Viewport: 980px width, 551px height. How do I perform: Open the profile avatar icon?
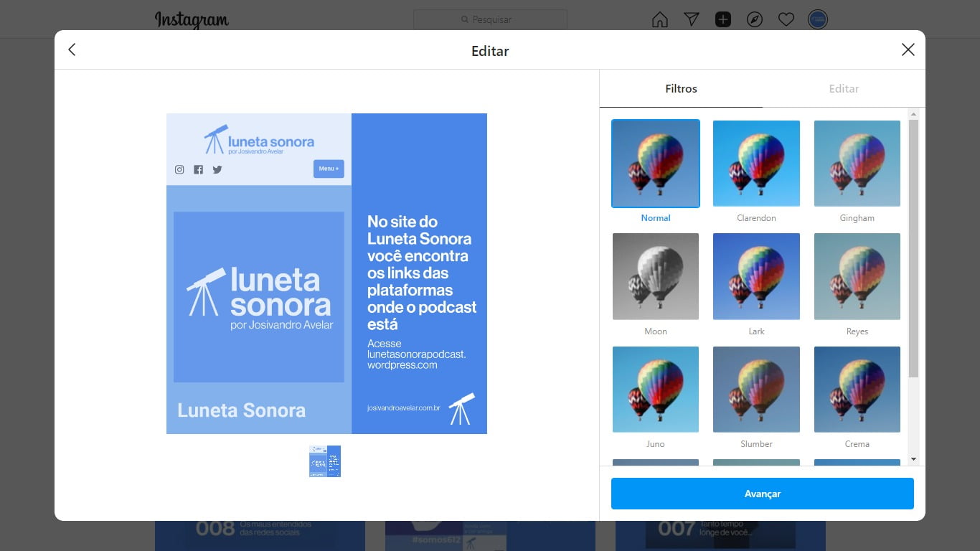coord(818,19)
